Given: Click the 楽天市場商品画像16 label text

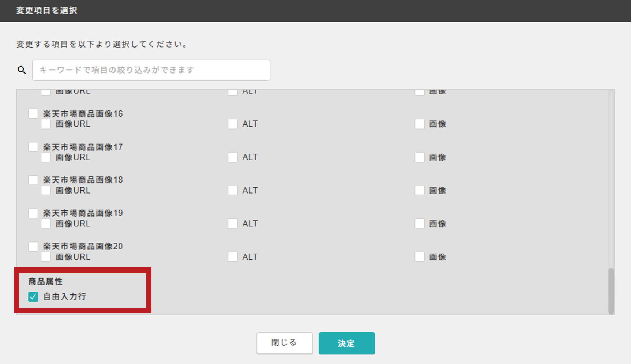Looking at the screenshot, I should 83,114.
